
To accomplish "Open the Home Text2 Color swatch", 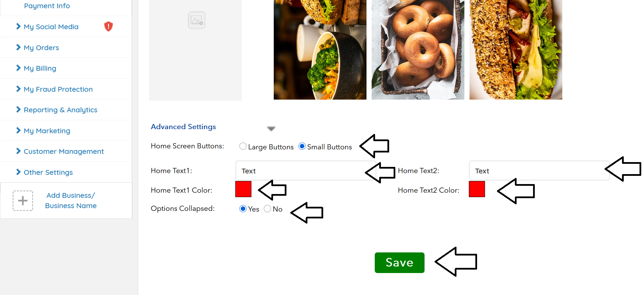I will click(x=477, y=189).
